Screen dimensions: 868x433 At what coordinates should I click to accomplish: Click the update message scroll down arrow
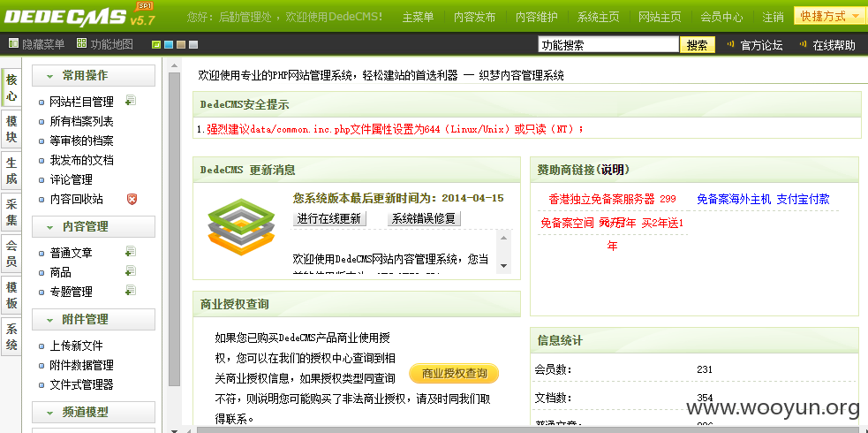click(503, 266)
